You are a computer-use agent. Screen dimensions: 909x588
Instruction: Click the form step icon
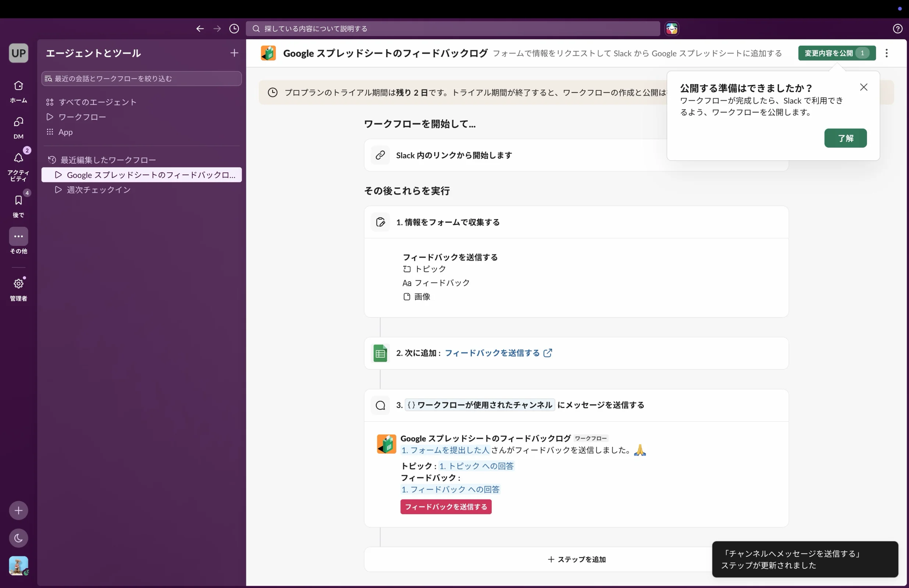(380, 222)
